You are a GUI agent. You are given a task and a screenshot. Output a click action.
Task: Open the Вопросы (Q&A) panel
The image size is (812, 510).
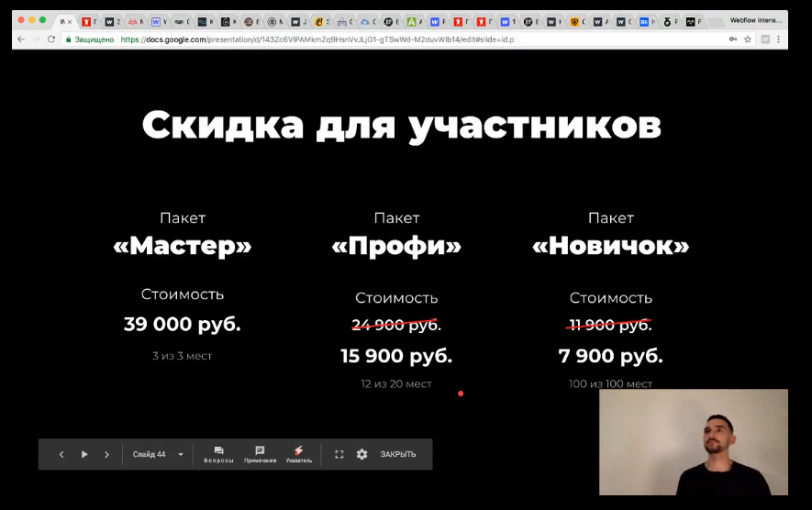click(218, 454)
